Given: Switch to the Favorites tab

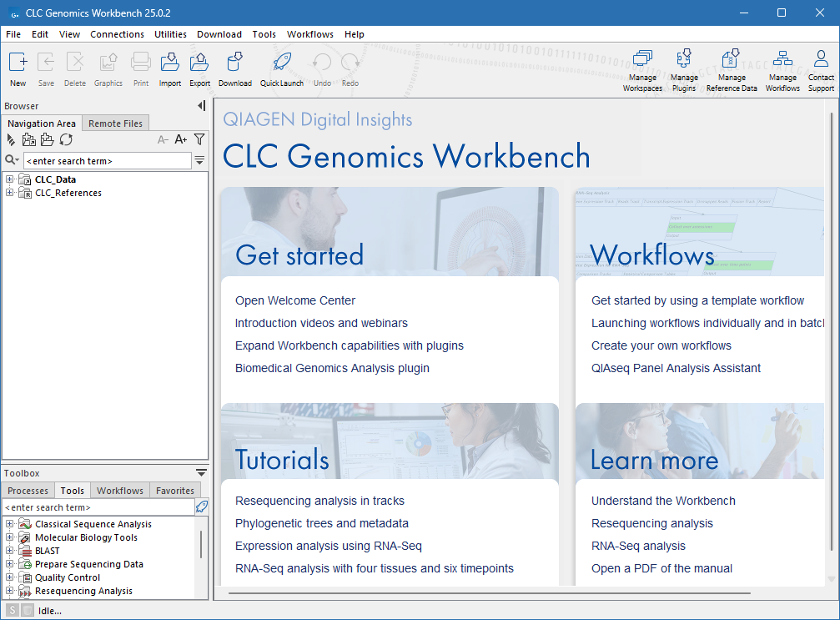Looking at the screenshot, I should pyautogui.click(x=175, y=491).
